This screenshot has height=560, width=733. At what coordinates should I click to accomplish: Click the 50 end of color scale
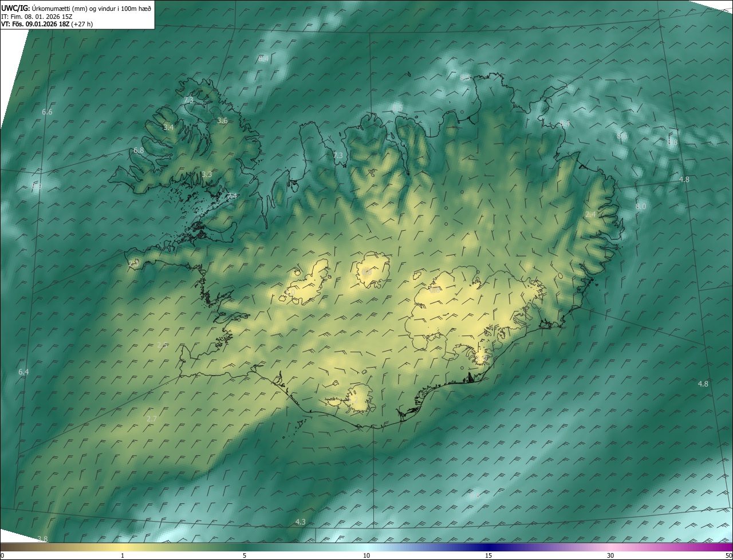point(728,555)
